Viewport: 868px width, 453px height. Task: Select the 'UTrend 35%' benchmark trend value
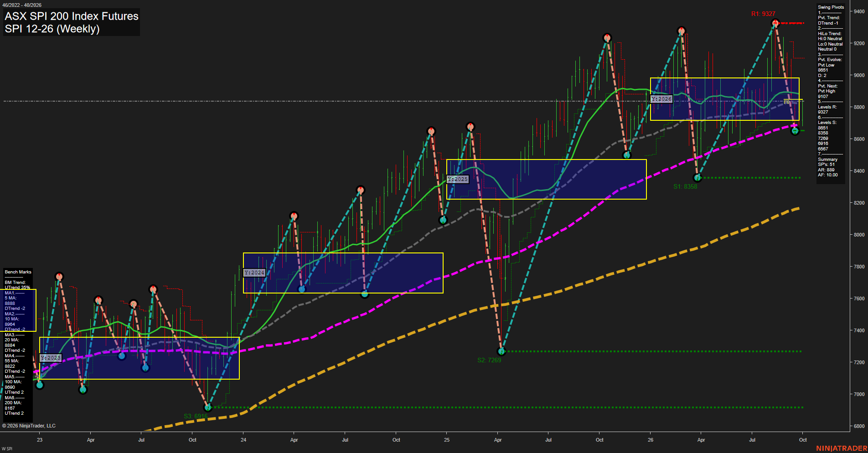point(17,288)
